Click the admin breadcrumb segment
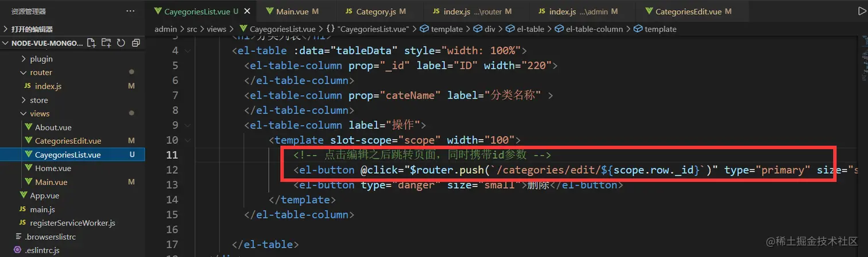Screen dimensions: 868x257 pos(165,29)
